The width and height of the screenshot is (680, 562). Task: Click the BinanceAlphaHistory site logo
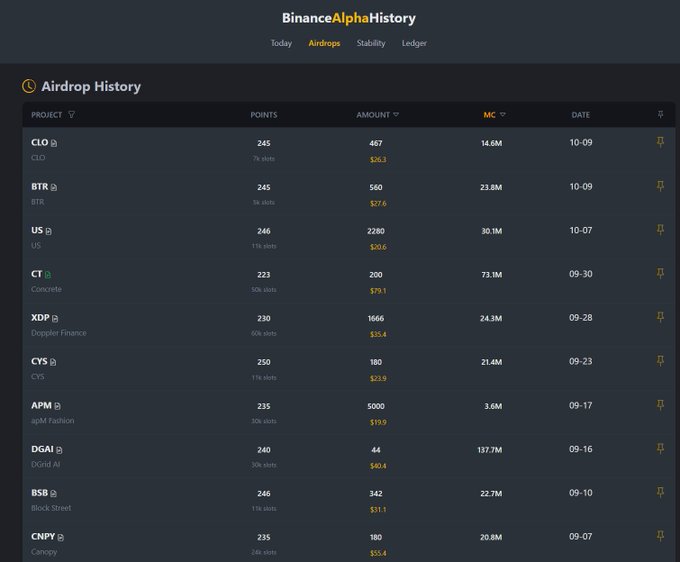tap(349, 18)
